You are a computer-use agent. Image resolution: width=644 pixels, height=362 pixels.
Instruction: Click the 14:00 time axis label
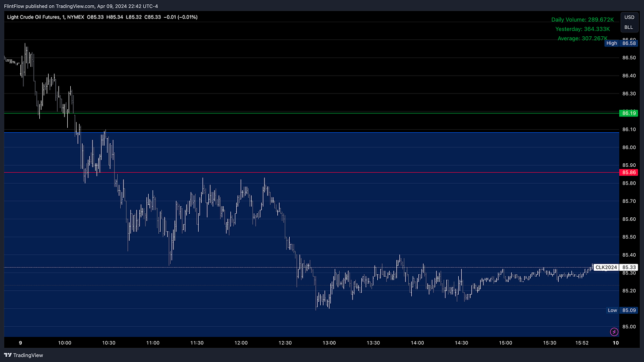click(x=418, y=343)
